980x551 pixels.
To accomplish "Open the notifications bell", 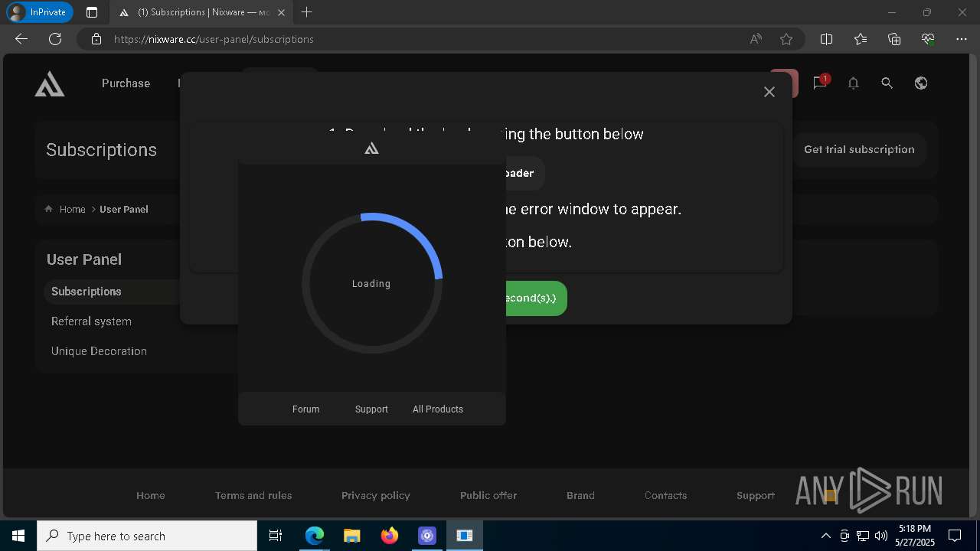I will (x=854, y=83).
